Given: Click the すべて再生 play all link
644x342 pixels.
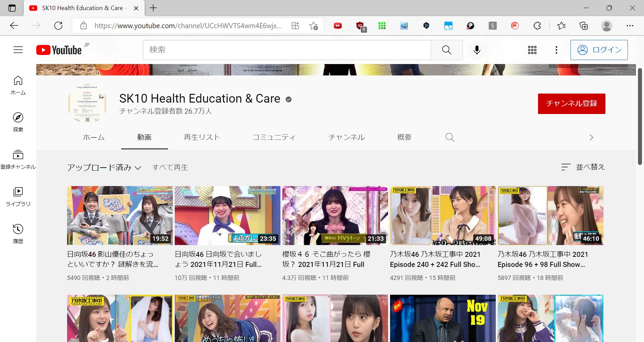Looking at the screenshot, I should click(x=170, y=167).
